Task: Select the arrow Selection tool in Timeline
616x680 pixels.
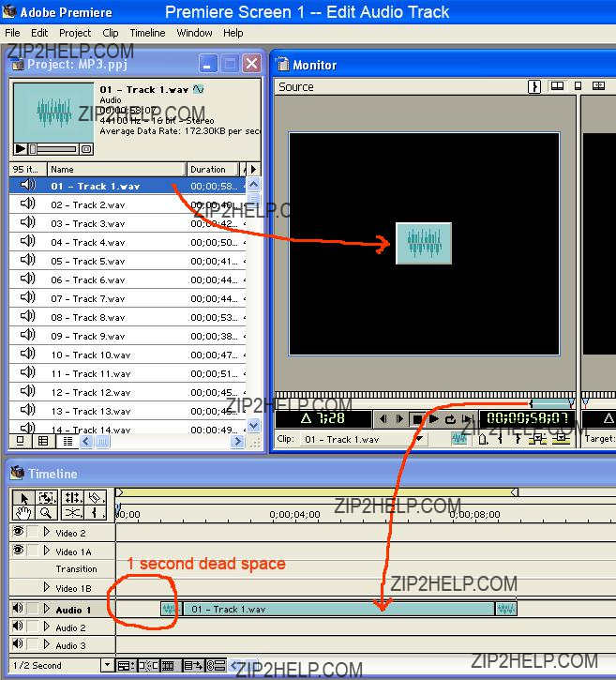Action: point(23,497)
